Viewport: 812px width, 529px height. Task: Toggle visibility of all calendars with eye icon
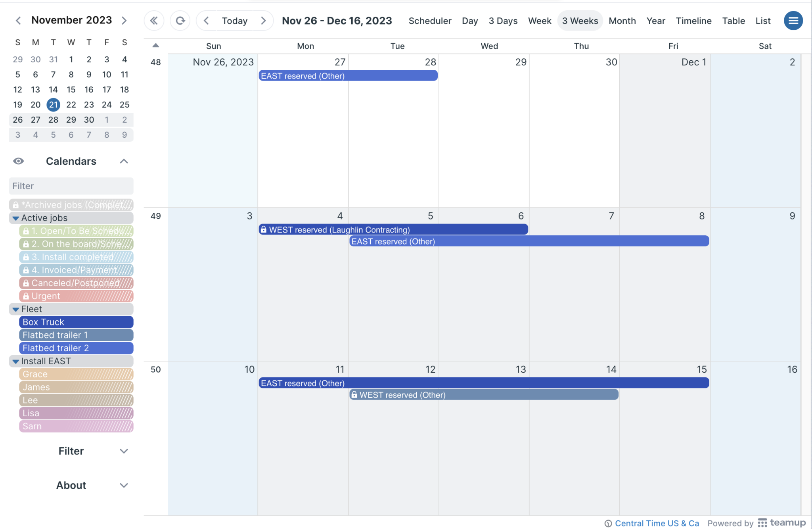click(18, 161)
